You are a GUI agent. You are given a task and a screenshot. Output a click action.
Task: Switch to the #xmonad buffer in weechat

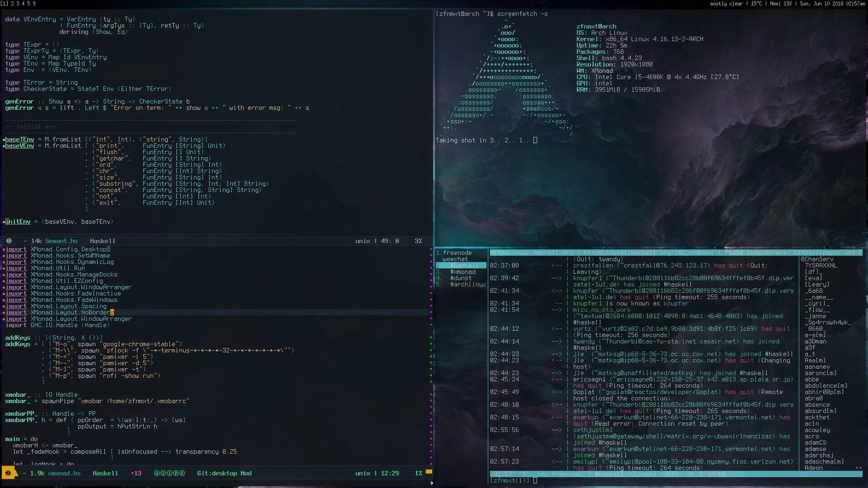coord(462,272)
